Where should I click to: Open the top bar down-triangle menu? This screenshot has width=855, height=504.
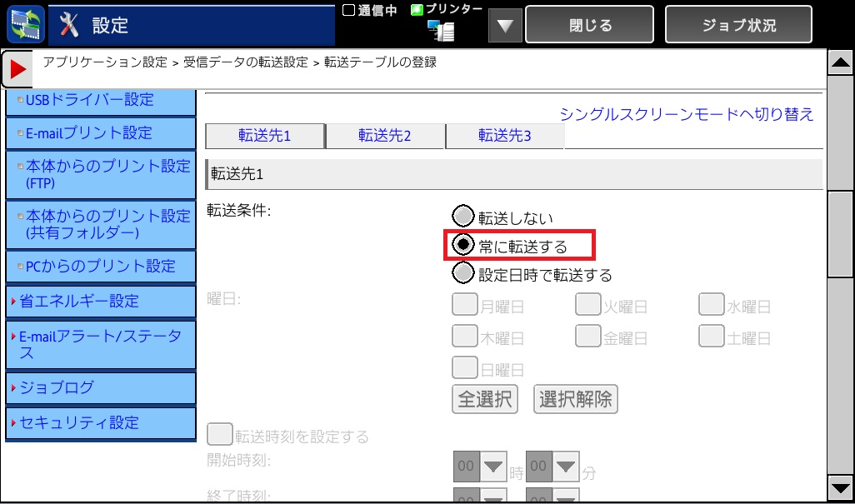tap(504, 26)
